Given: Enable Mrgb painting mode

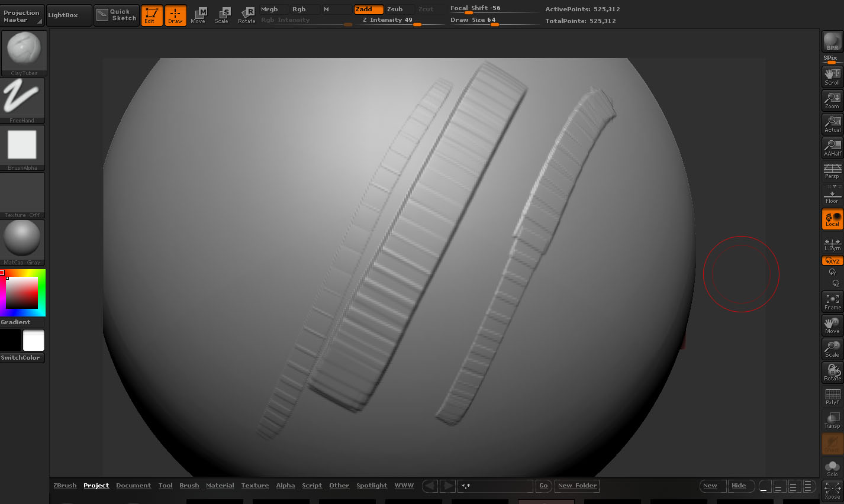Looking at the screenshot, I should click(x=273, y=9).
